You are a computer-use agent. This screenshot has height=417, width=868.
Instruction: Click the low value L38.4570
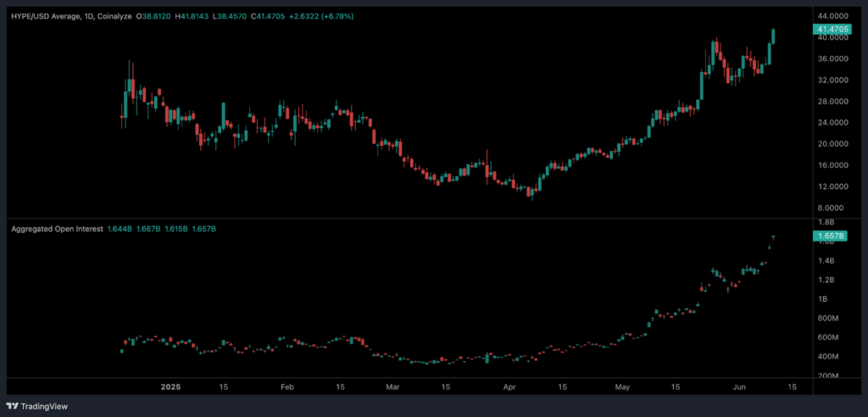click(x=229, y=17)
